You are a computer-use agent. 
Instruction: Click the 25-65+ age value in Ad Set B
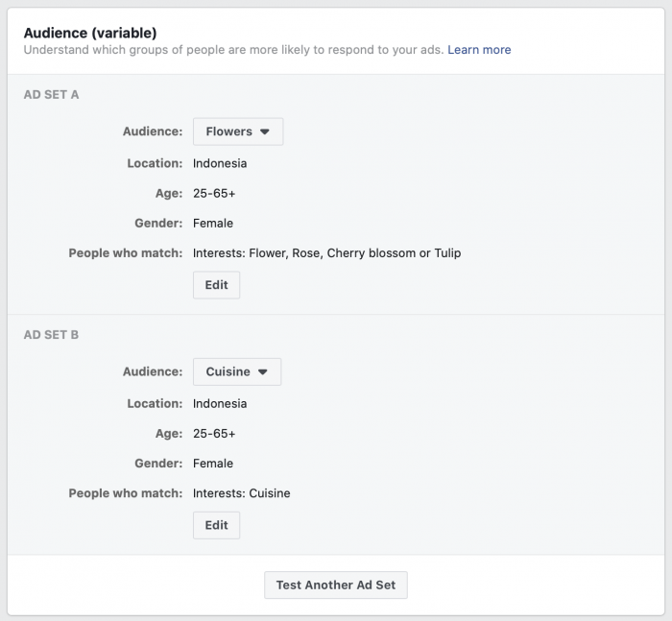tap(214, 434)
